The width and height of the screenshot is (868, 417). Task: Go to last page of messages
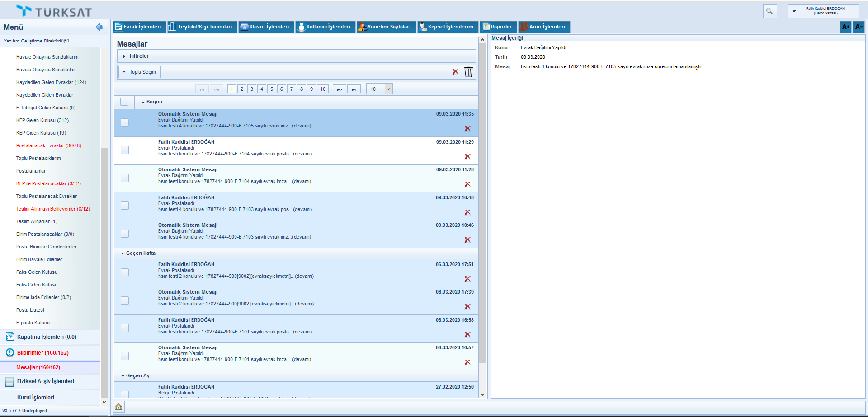(x=354, y=89)
